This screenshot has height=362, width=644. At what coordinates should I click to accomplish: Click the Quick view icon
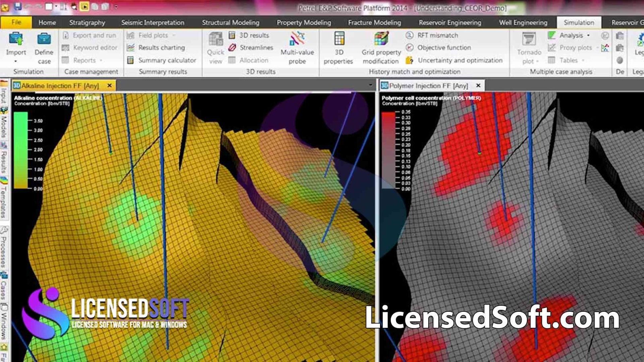[x=215, y=39]
